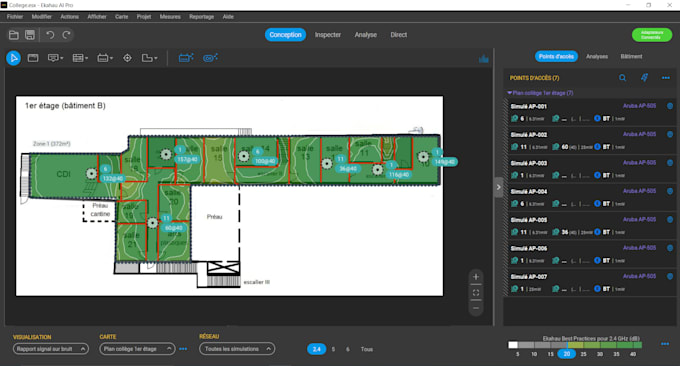Screen dimensions: 680x366
Task: Collapse the right side panel with the arrow handle
Action: click(x=499, y=187)
